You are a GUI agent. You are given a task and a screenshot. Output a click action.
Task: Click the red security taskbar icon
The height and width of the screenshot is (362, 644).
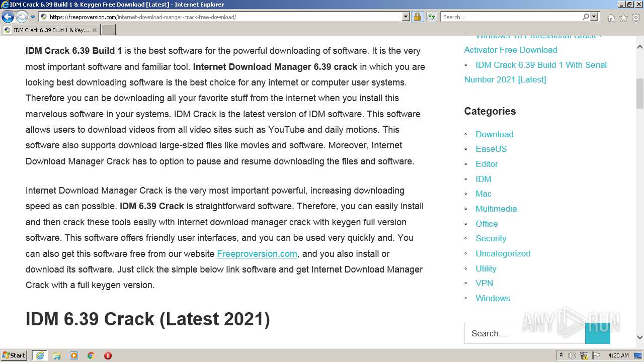coord(108,355)
